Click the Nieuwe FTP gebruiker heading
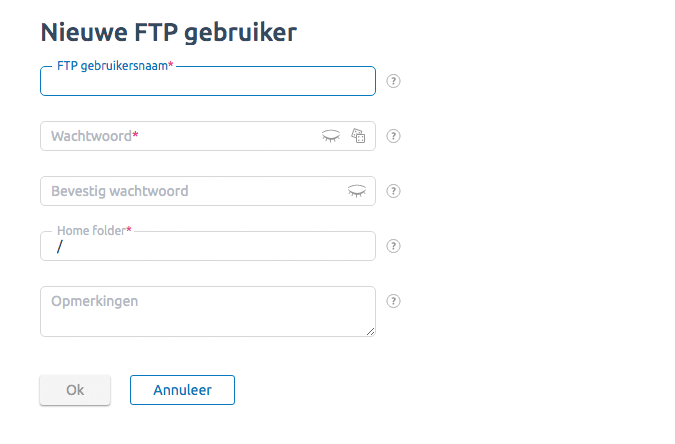The image size is (675, 444). point(169,33)
